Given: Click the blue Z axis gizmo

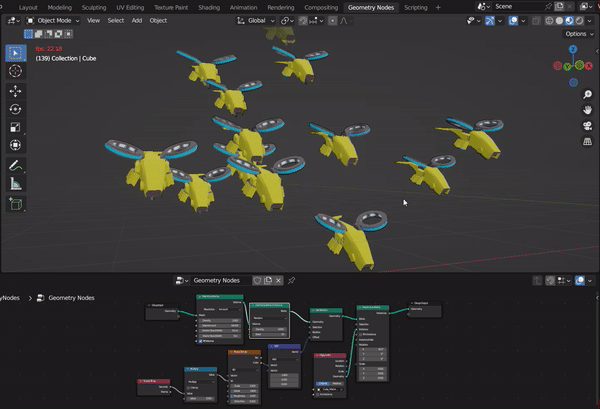Looking at the screenshot, I should 573,49.
